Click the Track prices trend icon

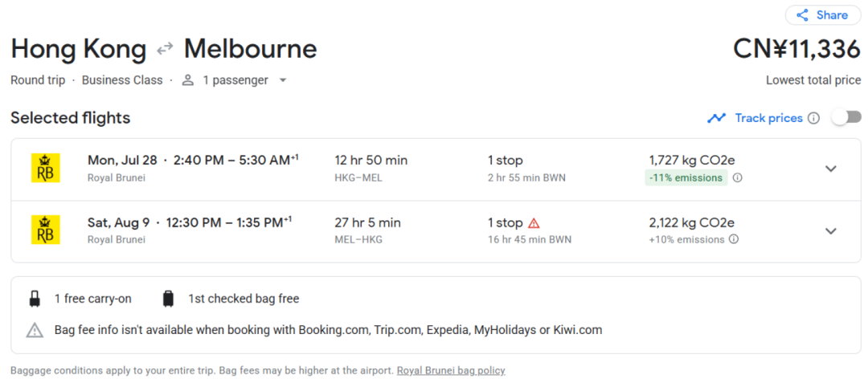[x=716, y=118]
